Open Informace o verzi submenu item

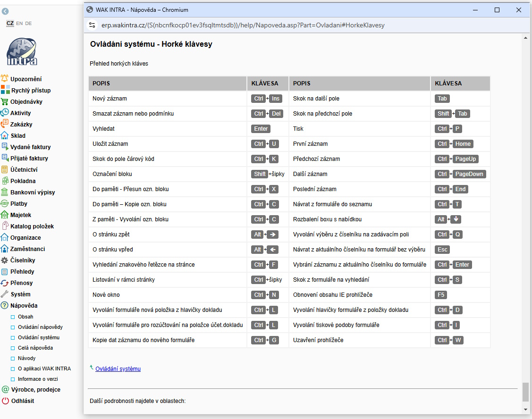click(38, 379)
